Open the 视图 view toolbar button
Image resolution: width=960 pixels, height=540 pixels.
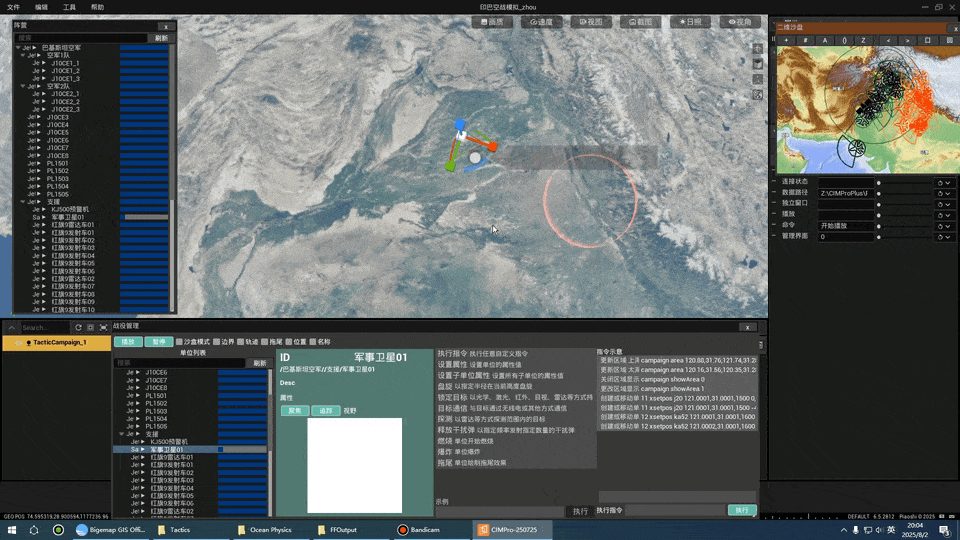[x=591, y=22]
